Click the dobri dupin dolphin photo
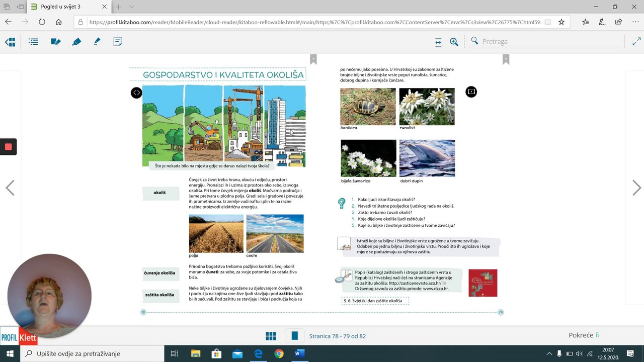 pos(427,158)
